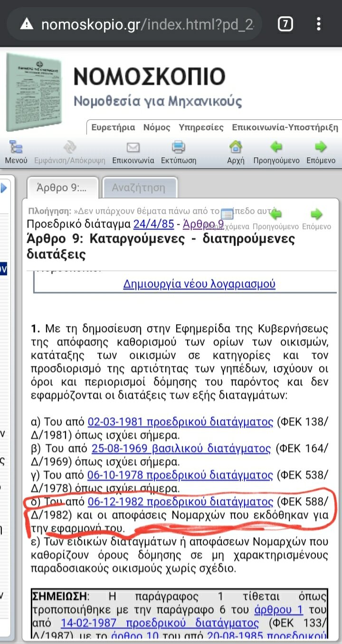342x644 pixels.
Task: Go to Αρχή home icon
Action: coord(236,147)
